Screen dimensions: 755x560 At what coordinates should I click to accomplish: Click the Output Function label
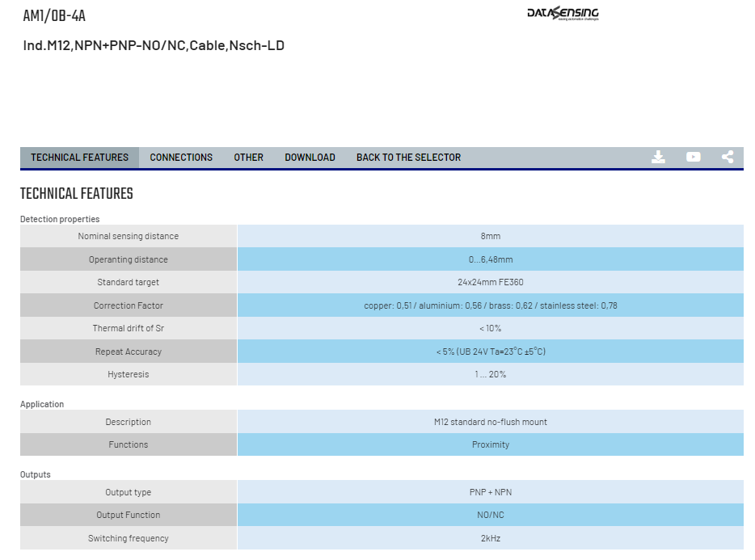click(x=128, y=515)
